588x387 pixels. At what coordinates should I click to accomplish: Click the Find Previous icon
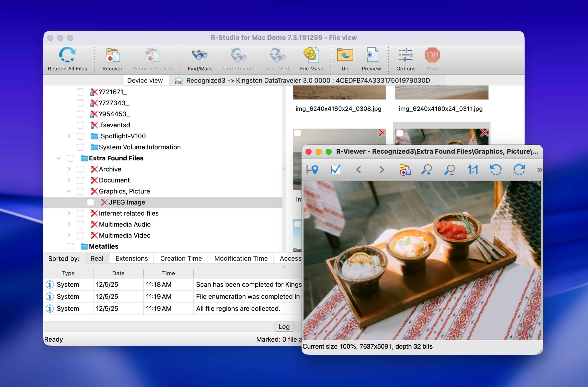pyautogui.click(x=239, y=55)
